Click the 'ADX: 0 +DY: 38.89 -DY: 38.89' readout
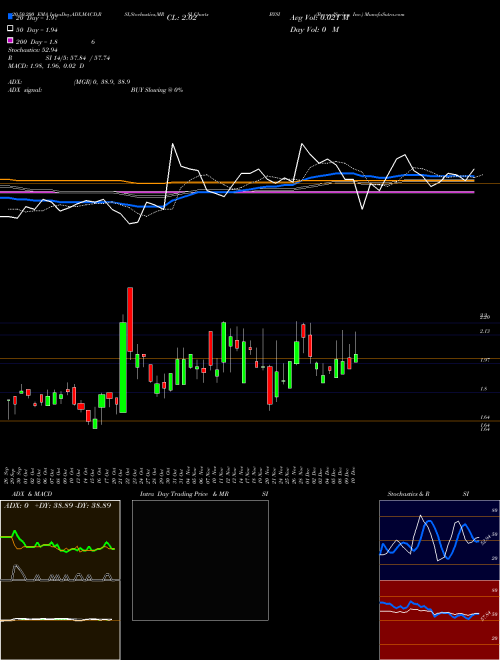500x660 pixels. (x=58, y=505)
